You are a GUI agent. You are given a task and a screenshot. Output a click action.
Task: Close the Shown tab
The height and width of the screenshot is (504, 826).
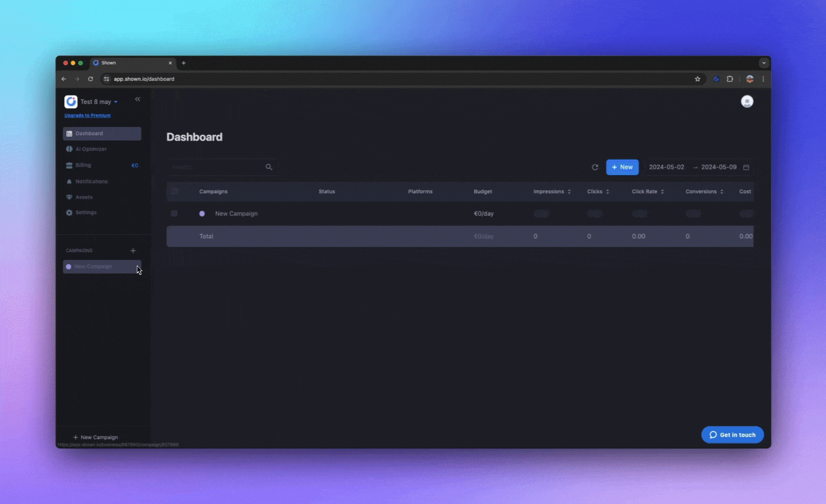coord(170,63)
